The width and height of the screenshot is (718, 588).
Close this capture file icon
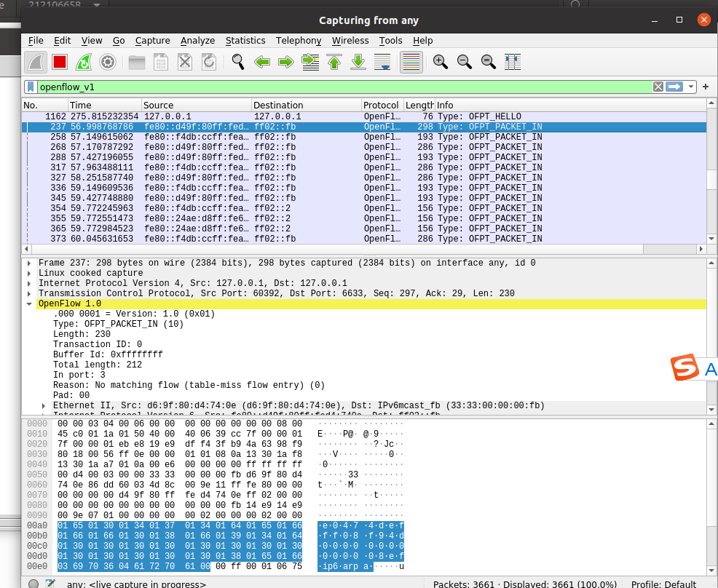184,62
